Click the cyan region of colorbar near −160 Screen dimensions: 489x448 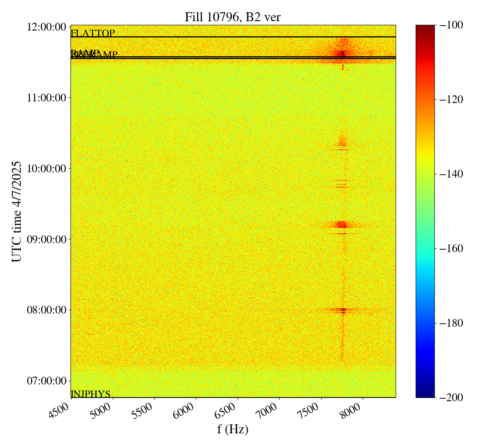(x=425, y=248)
